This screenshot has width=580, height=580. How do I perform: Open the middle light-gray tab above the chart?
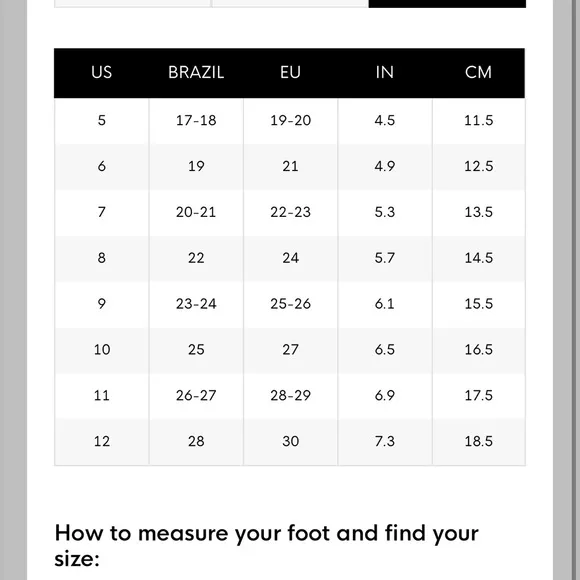point(290,3)
